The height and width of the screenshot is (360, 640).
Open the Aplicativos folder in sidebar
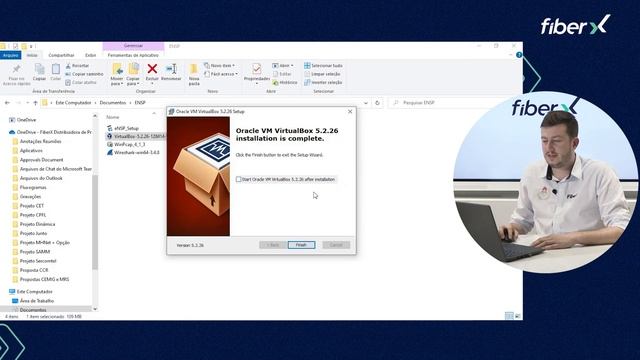tap(27, 151)
